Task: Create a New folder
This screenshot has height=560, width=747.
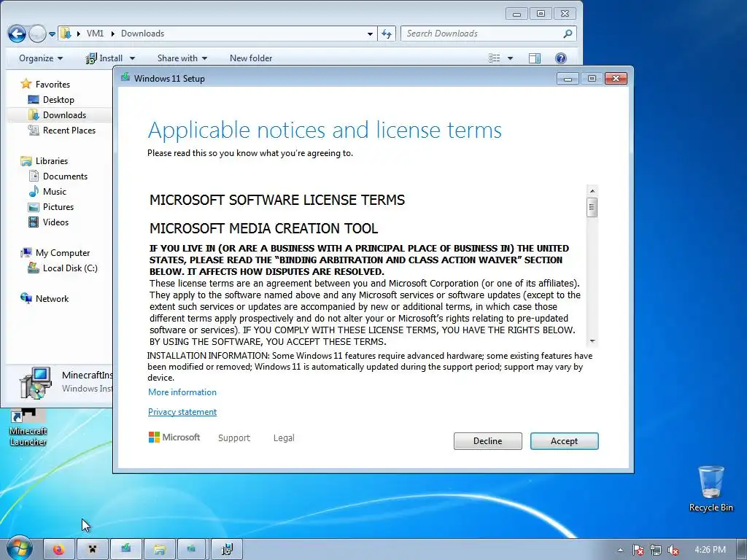Action: (x=251, y=58)
